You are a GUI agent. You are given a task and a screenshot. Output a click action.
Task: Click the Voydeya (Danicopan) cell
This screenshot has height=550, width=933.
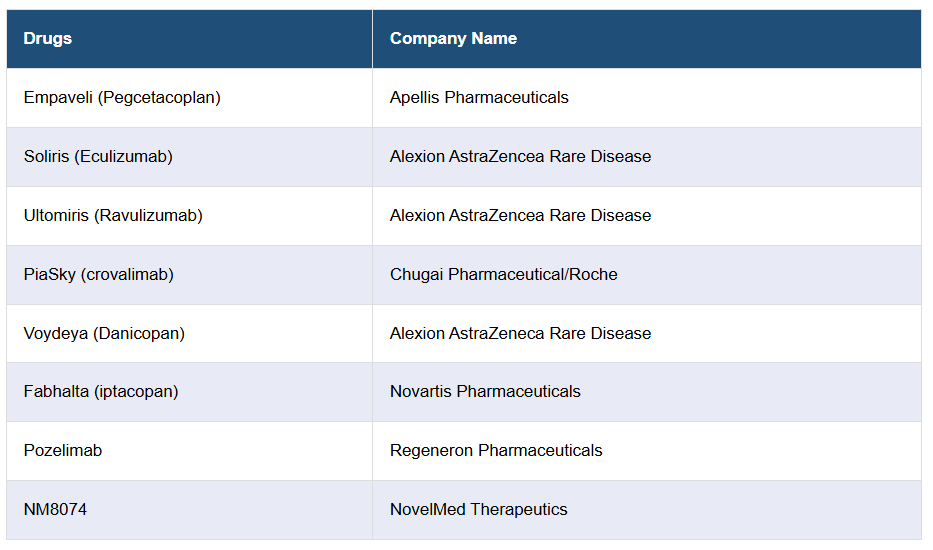pos(104,334)
